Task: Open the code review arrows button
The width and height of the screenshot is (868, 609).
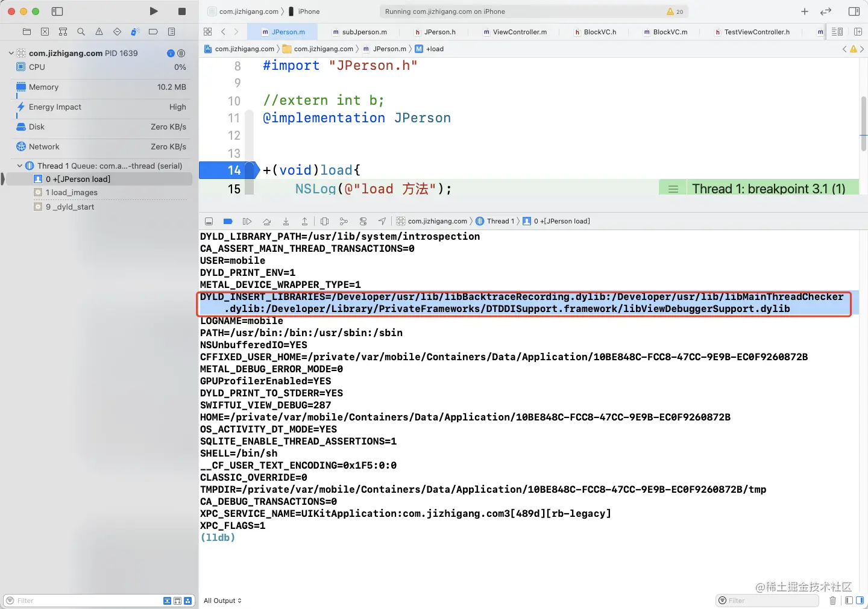Action: click(826, 11)
